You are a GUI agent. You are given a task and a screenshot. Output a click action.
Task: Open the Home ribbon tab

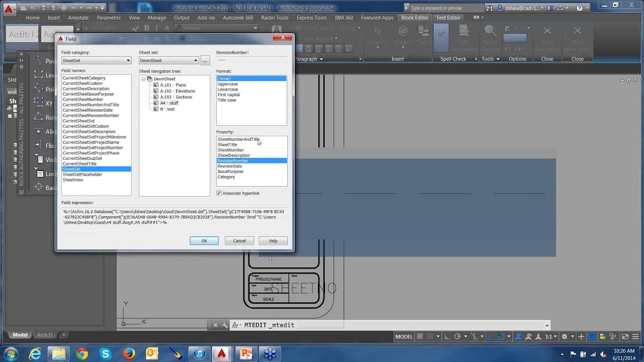point(33,18)
